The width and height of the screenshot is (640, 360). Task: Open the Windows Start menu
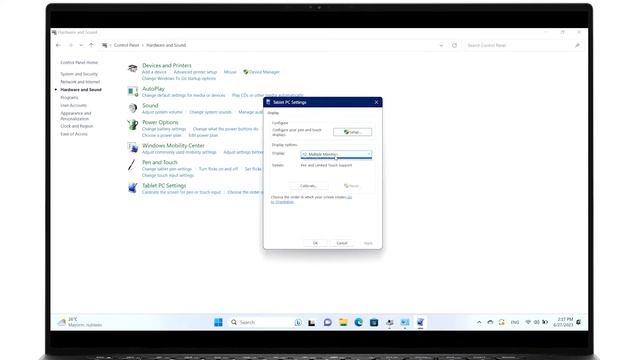pyautogui.click(x=218, y=322)
